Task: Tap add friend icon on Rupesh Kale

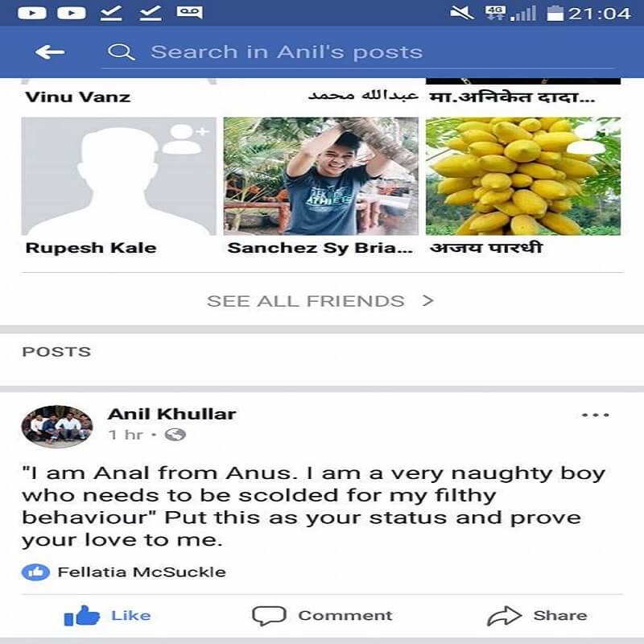Action: 185,138
